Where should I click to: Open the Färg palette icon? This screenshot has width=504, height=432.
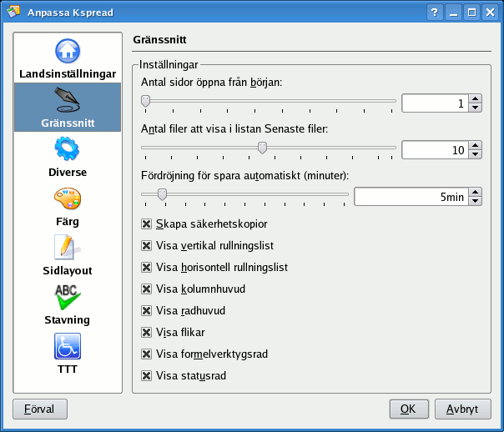point(67,199)
